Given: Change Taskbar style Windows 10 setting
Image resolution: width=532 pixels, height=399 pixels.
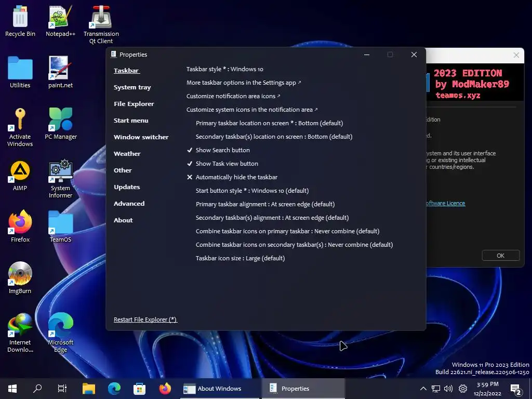Looking at the screenshot, I should click(224, 69).
